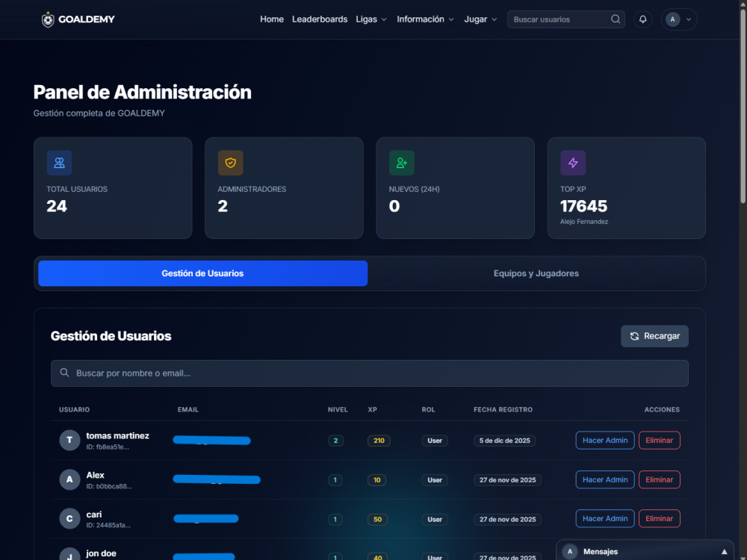Screen dimensions: 747x560
Task: Go to the Home page
Action: pos(272,19)
